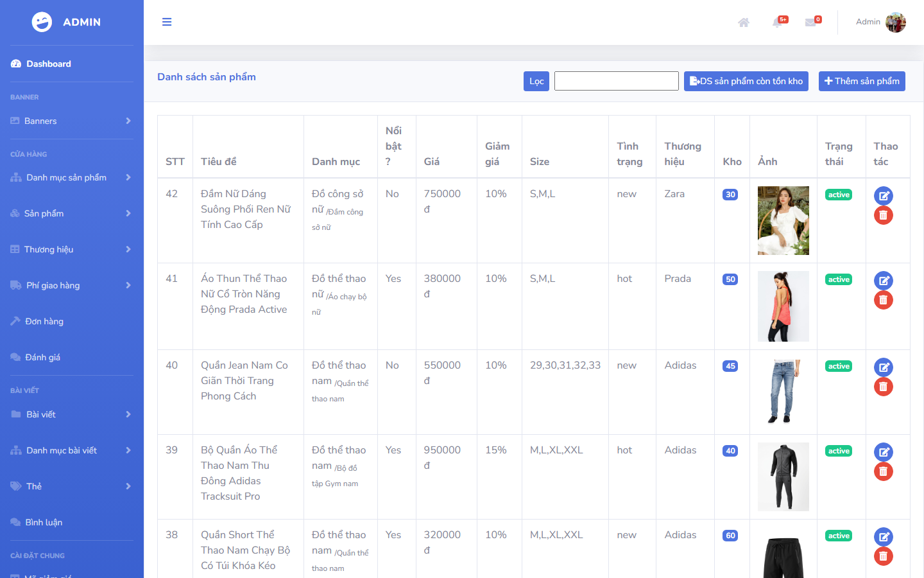
Task: Edit product 41 Áo Thun Thể Thao
Action: (x=884, y=281)
